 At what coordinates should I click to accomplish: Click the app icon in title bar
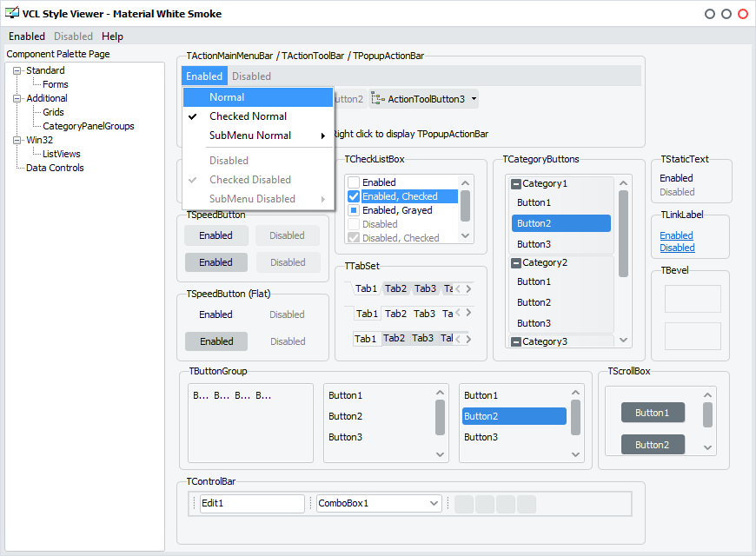tap(12, 13)
